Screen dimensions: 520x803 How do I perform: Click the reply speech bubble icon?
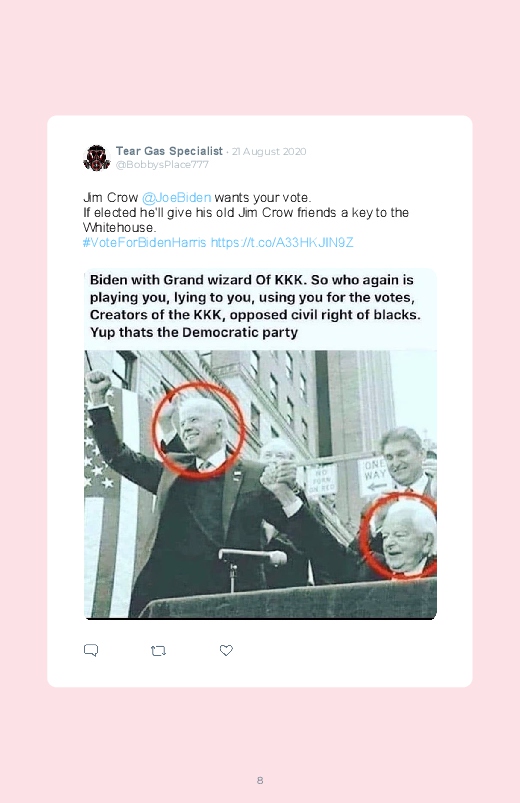[x=91, y=650]
